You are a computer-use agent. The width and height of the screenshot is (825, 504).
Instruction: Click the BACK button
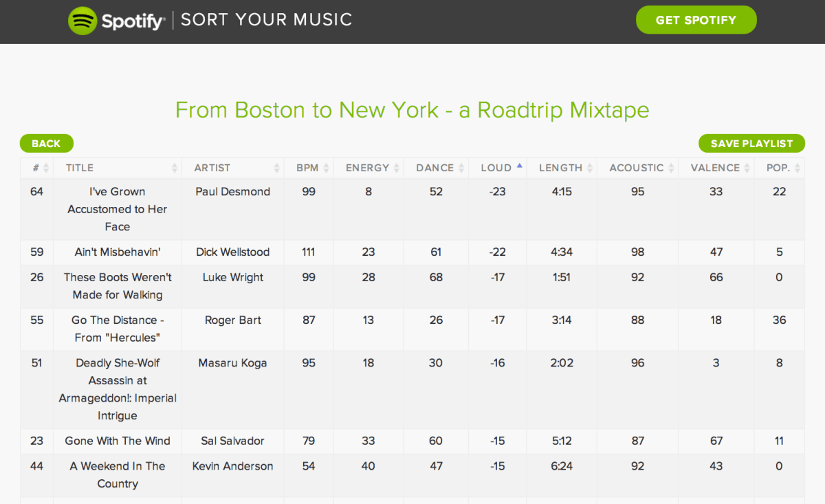pyautogui.click(x=46, y=143)
